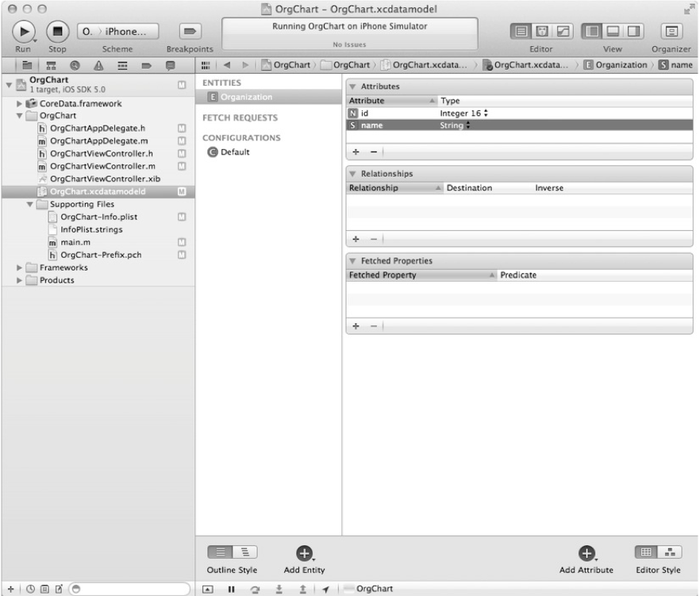Screen dimensions: 700x596
Task: Sort by the Attribute column header
Action: tap(392, 101)
